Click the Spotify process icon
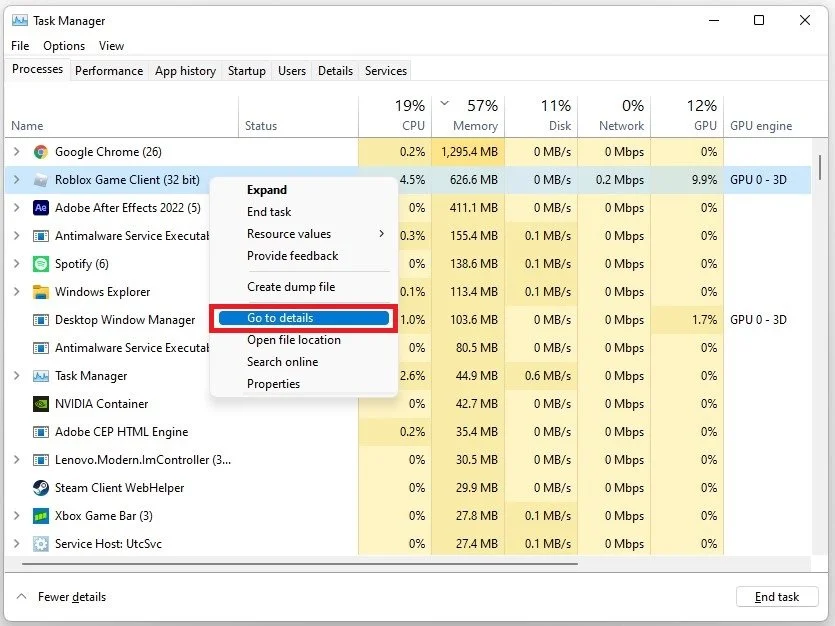Image resolution: width=835 pixels, height=626 pixels. point(40,264)
